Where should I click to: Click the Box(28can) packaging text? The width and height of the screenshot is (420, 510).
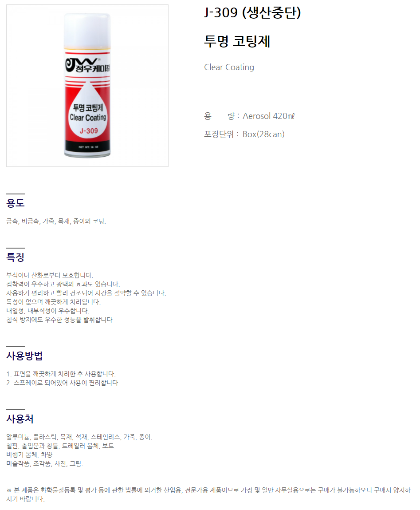pos(263,134)
